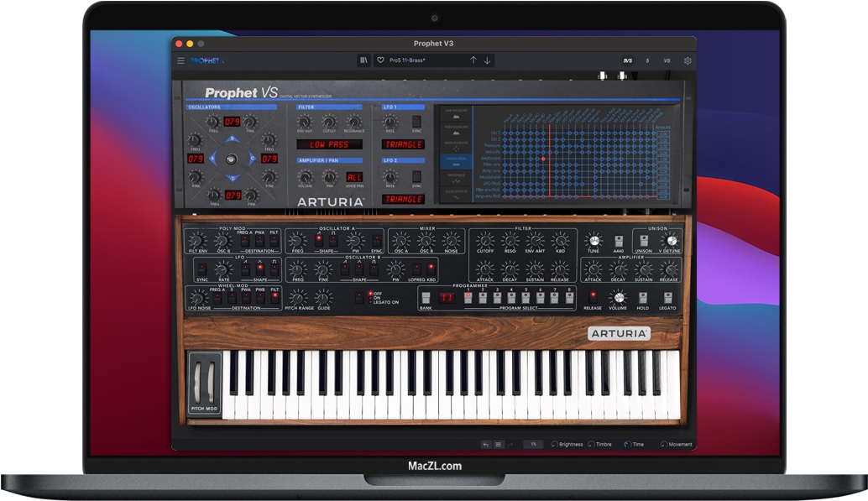Open the preset library browser icon
Viewport: 868px width, 501px height.
(363, 60)
